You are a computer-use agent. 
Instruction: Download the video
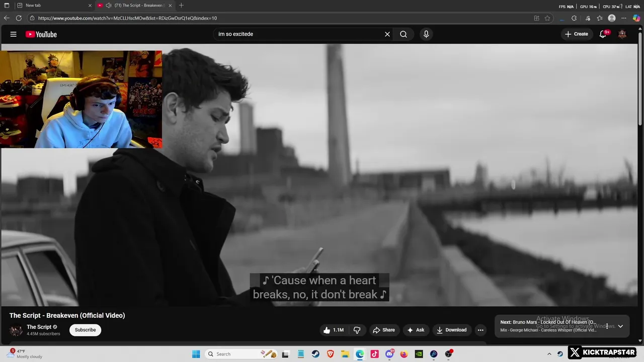coord(451,330)
